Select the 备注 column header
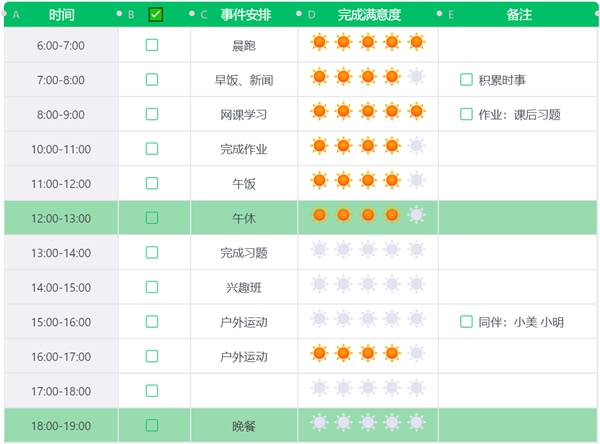The width and height of the screenshot is (600, 444). click(x=519, y=15)
